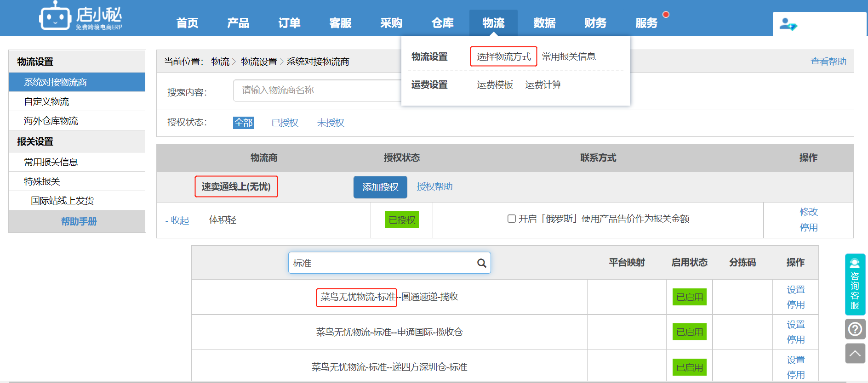The height and width of the screenshot is (383, 868).
Task: Click 菜鸟无忧物流-标准--递四方深圳仓-标准 text
Action: (389, 367)
